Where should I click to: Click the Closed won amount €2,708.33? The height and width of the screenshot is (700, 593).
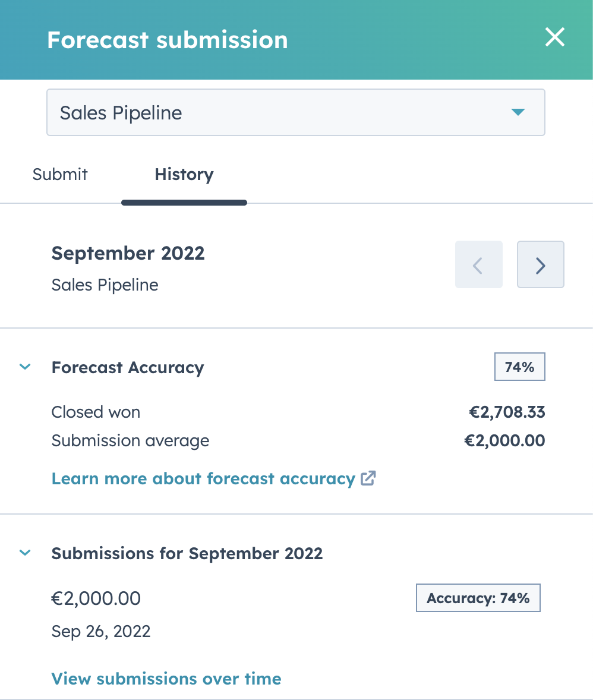pos(507,412)
